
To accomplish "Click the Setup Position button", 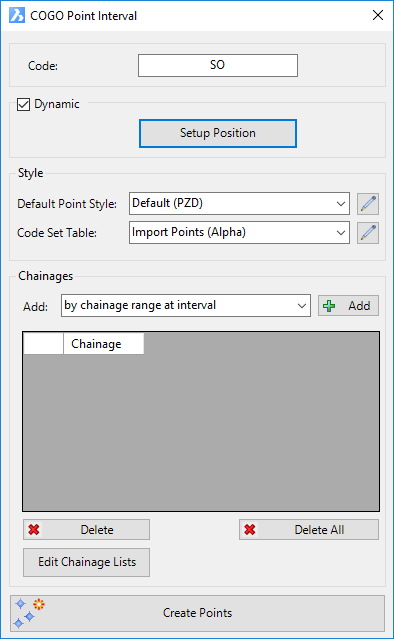I will (218, 133).
